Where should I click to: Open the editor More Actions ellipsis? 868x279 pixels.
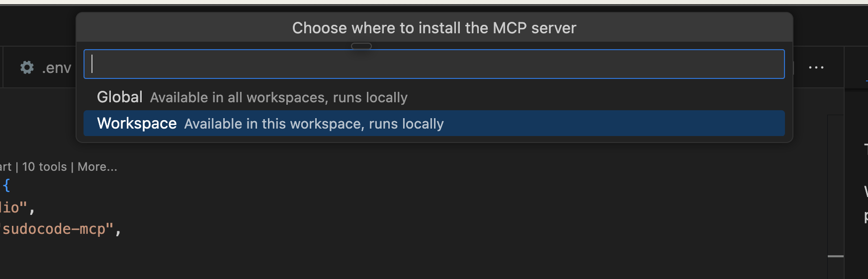click(816, 68)
